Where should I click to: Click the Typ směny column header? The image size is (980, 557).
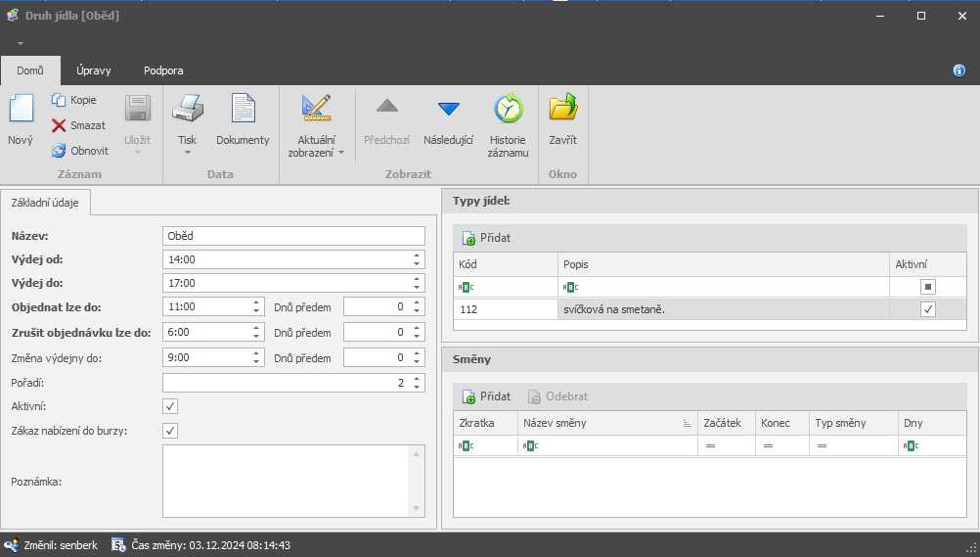tap(853, 423)
